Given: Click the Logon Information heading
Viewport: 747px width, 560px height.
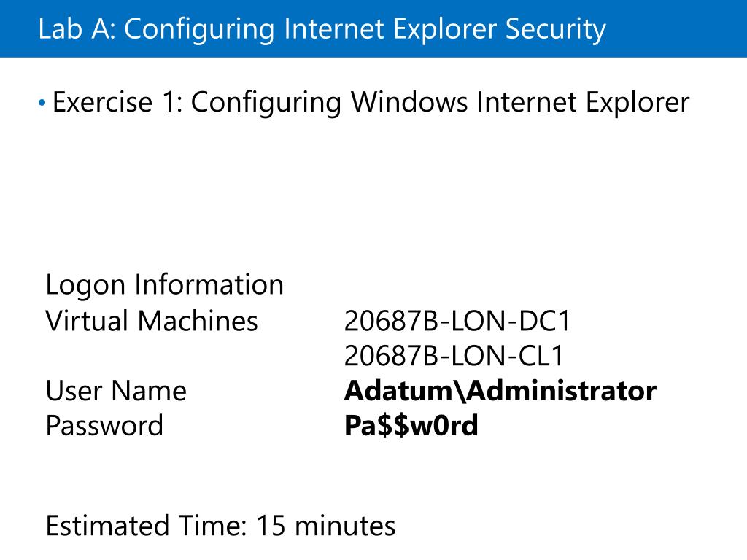Looking at the screenshot, I should (164, 285).
